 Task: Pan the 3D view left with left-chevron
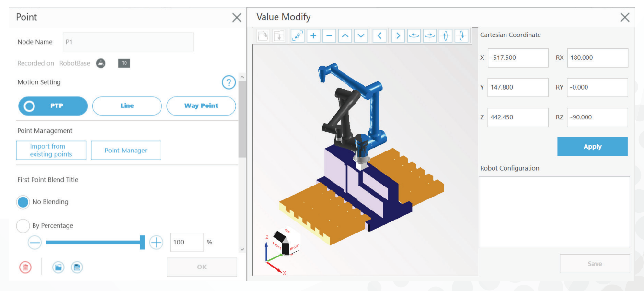point(379,36)
